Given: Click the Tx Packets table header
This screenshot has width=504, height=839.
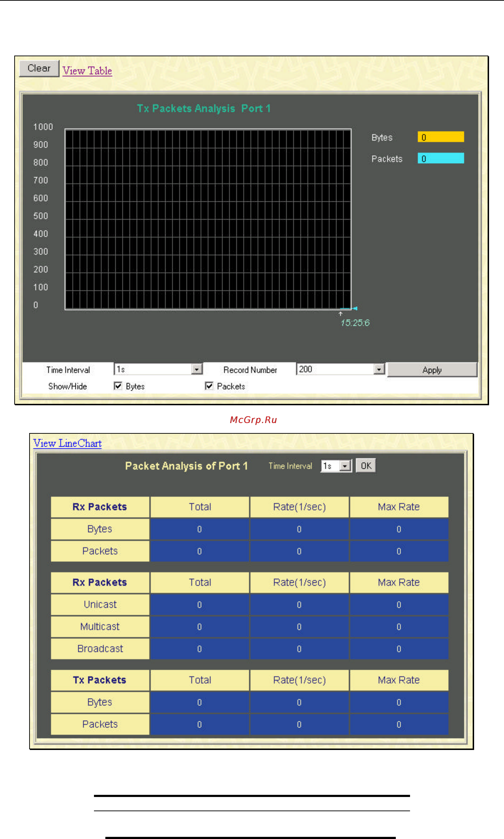Looking at the screenshot, I should (100, 680).
